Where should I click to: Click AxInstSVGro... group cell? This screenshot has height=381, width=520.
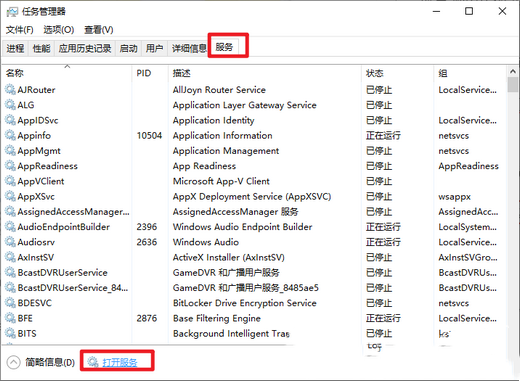tap(468, 257)
